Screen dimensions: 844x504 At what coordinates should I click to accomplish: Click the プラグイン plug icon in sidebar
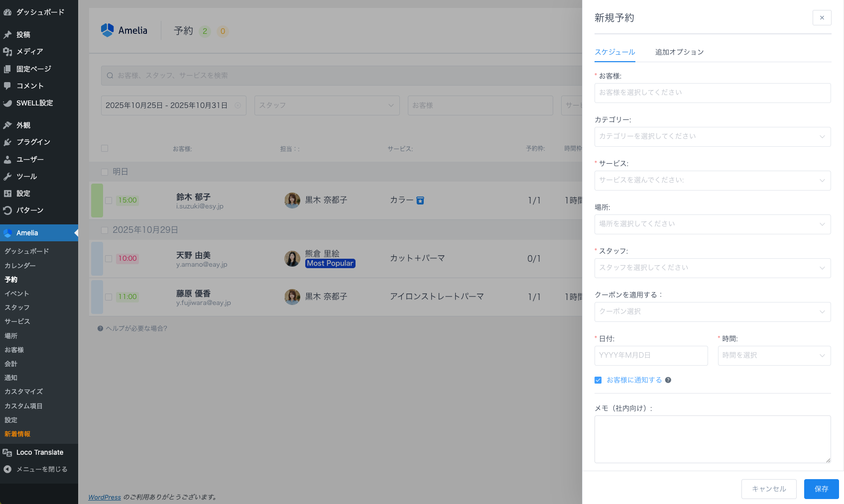(7, 142)
